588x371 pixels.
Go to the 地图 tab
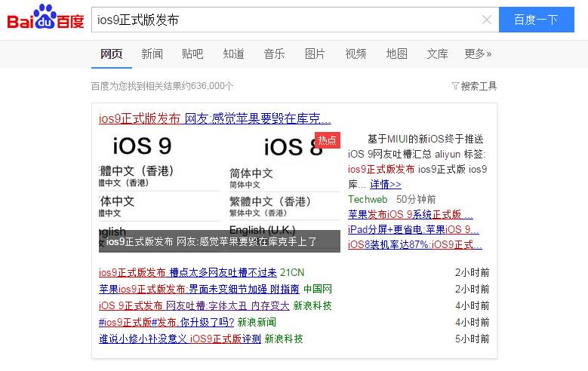click(x=396, y=54)
